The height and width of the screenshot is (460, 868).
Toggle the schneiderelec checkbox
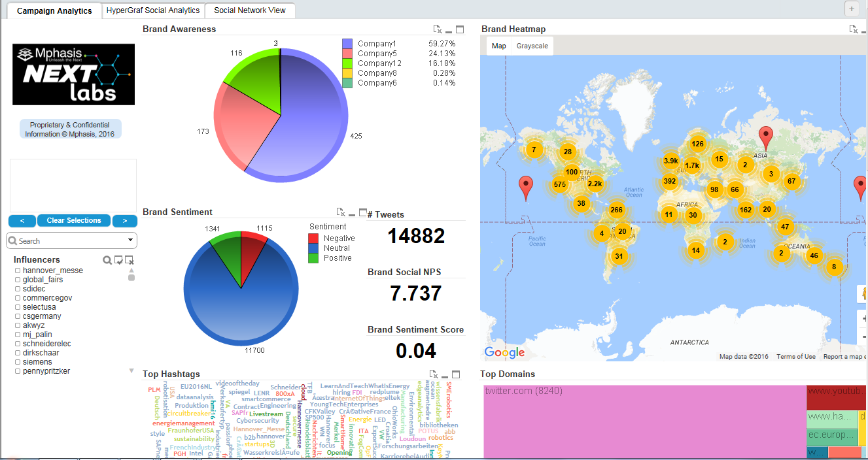coord(18,344)
